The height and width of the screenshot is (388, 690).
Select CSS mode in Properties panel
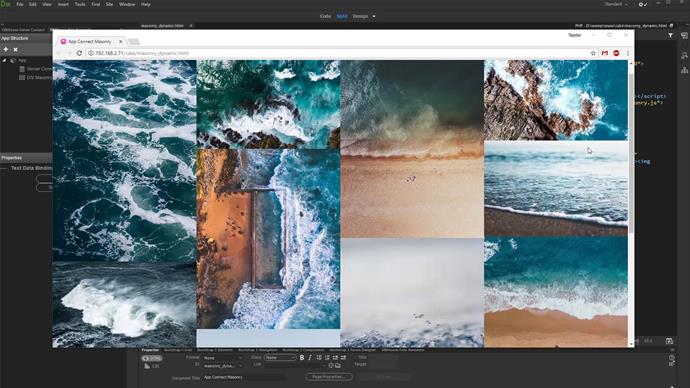point(152,366)
